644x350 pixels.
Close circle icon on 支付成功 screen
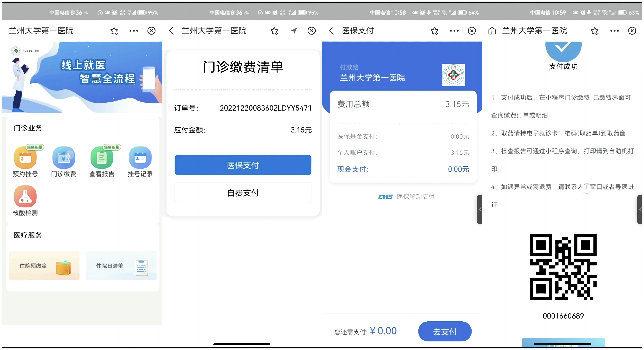(632, 31)
